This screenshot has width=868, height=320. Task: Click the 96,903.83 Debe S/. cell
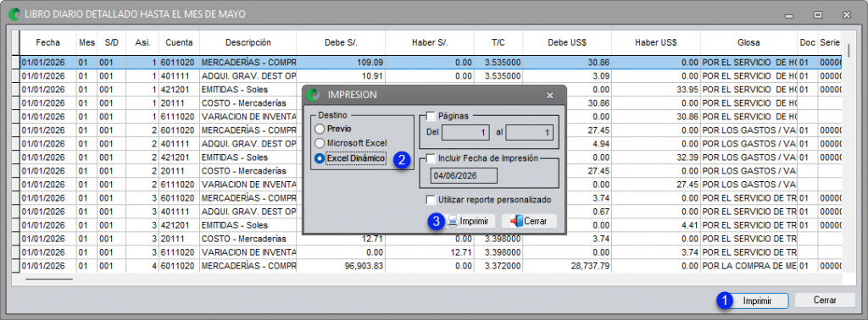[x=341, y=266]
